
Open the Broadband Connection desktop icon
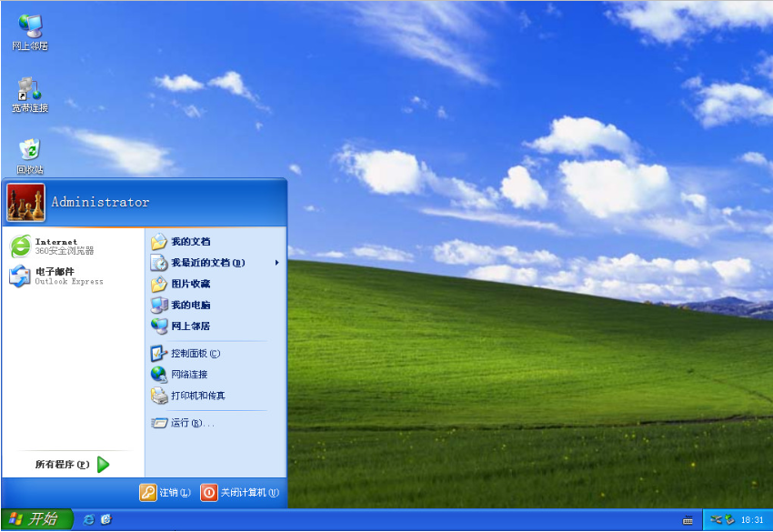click(x=27, y=91)
